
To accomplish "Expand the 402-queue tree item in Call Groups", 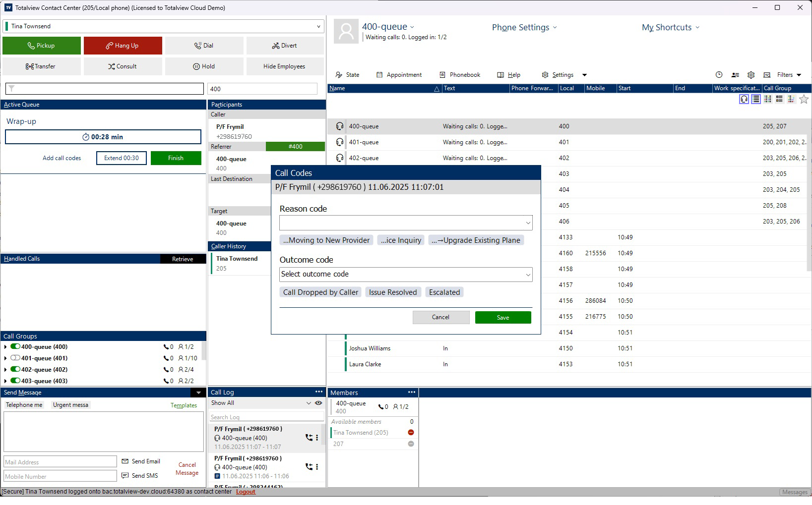I will (x=5, y=370).
